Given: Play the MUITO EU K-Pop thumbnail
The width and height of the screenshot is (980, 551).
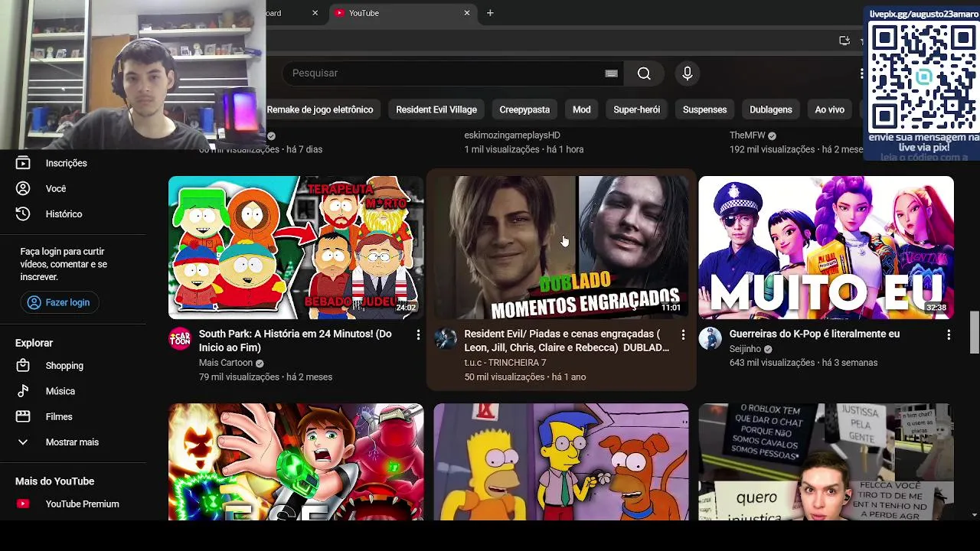Looking at the screenshot, I should [826, 247].
